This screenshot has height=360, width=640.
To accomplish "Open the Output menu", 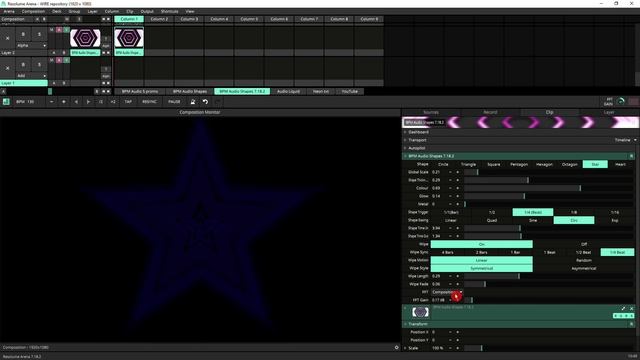I will coord(147,11).
